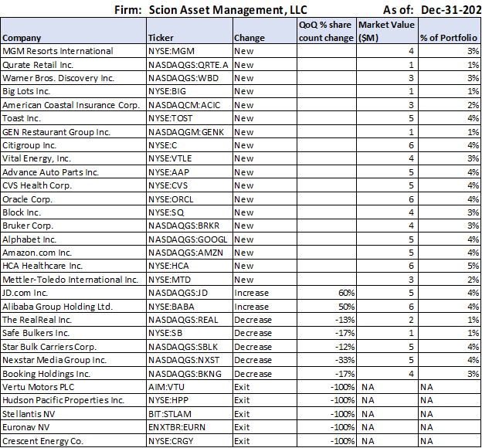Select the 'Bruker Corp.' cell
The width and height of the screenshot is (482, 448).
coord(73,226)
